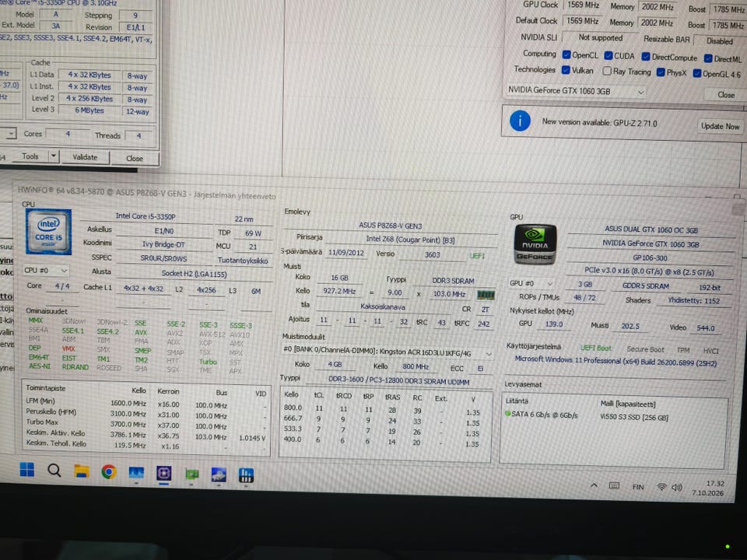This screenshot has height=560, width=747.
Task: Open the GPU #0 selector in HWiNFO
Action: 531,283
